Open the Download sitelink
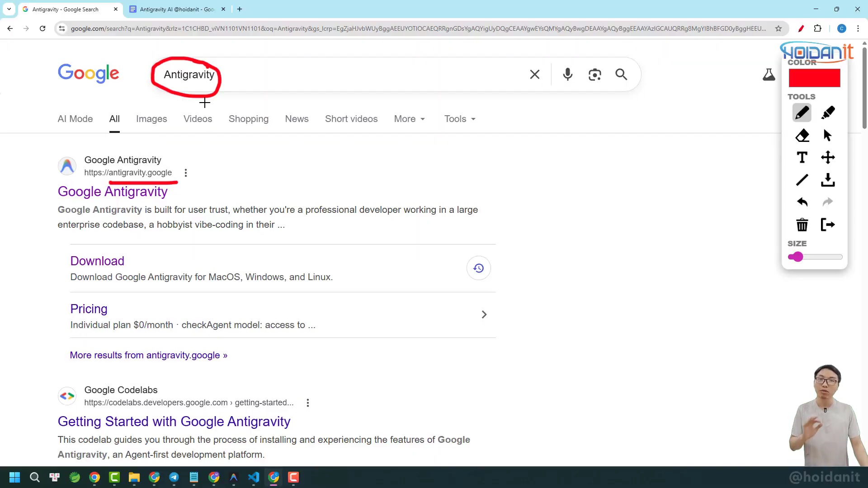Screen dimensions: 868x488 tap(97, 261)
